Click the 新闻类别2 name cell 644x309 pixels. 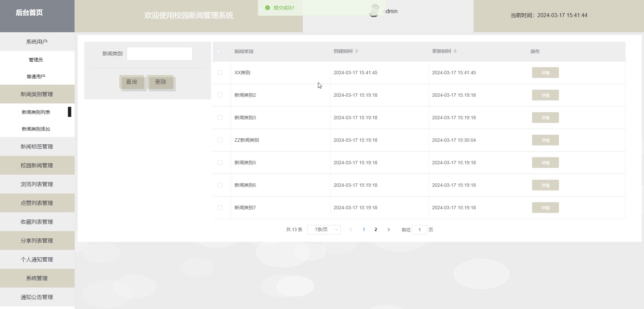[245, 95]
